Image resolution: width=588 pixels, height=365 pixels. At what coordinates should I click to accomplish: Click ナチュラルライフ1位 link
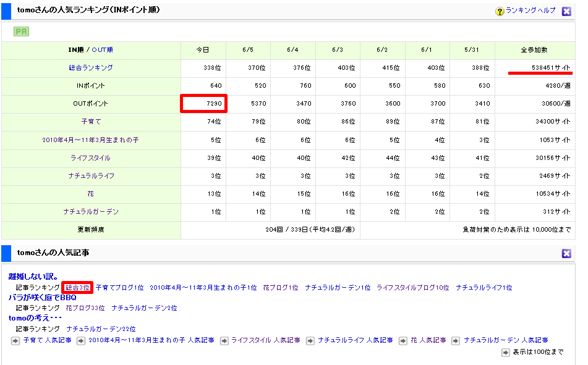(x=484, y=288)
